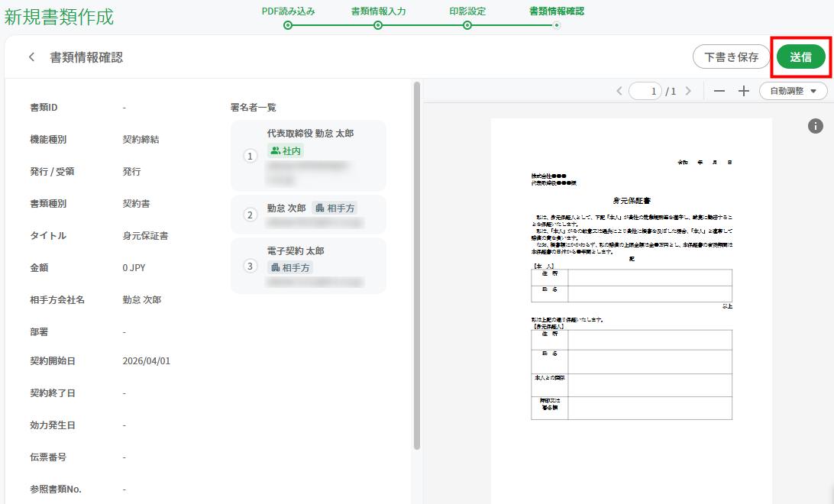Click the 効力発生日 label
The width and height of the screenshot is (834, 504).
pyautogui.click(x=53, y=425)
